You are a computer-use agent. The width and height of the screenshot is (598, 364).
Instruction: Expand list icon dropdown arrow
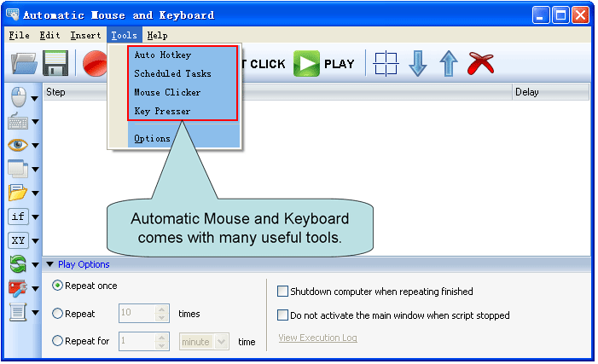coord(36,313)
